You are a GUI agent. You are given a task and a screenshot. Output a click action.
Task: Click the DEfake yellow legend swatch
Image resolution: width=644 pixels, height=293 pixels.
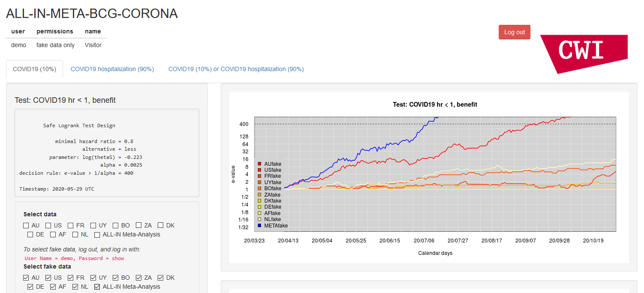click(x=260, y=207)
